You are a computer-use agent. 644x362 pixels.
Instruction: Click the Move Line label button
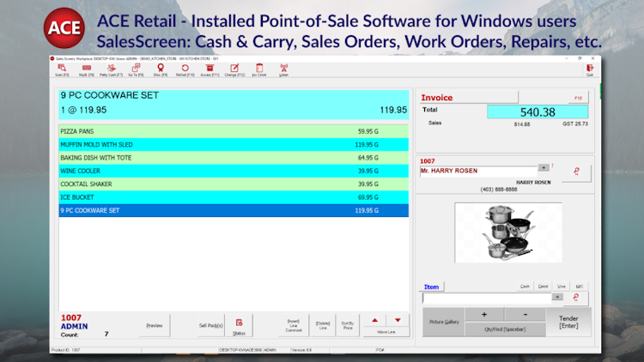386,332
